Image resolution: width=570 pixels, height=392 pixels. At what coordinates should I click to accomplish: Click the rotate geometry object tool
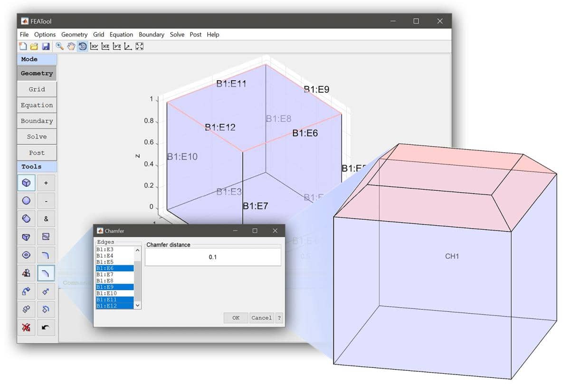[x=46, y=309]
